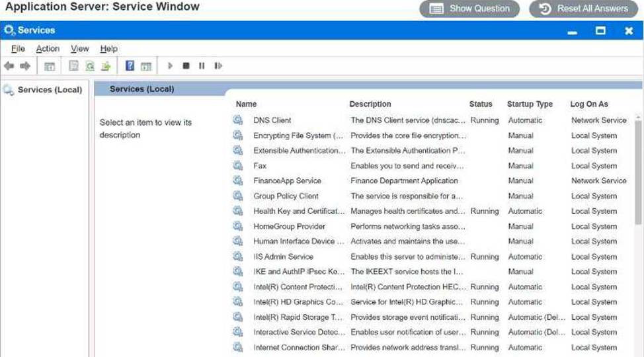Click the Start Service play icon
Viewport: 644px width, 357px height.
pyautogui.click(x=170, y=66)
